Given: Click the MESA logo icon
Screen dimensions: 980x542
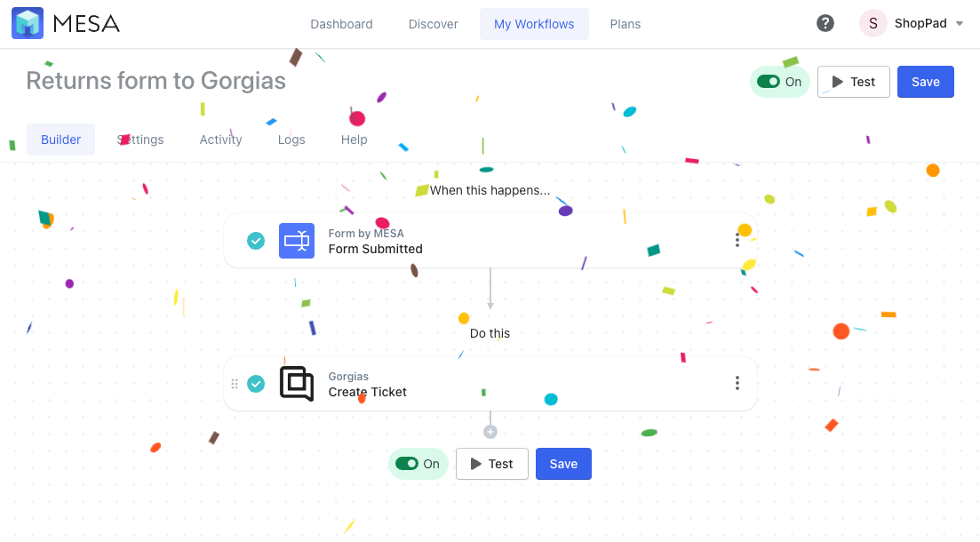Looking at the screenshot, I should tap(28, 23).
